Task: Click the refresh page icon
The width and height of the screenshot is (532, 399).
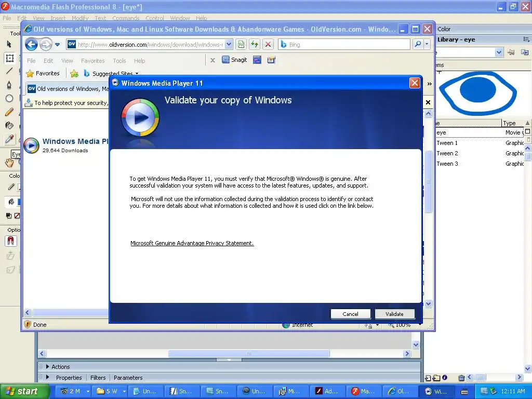Action: (x=255, y=44)
